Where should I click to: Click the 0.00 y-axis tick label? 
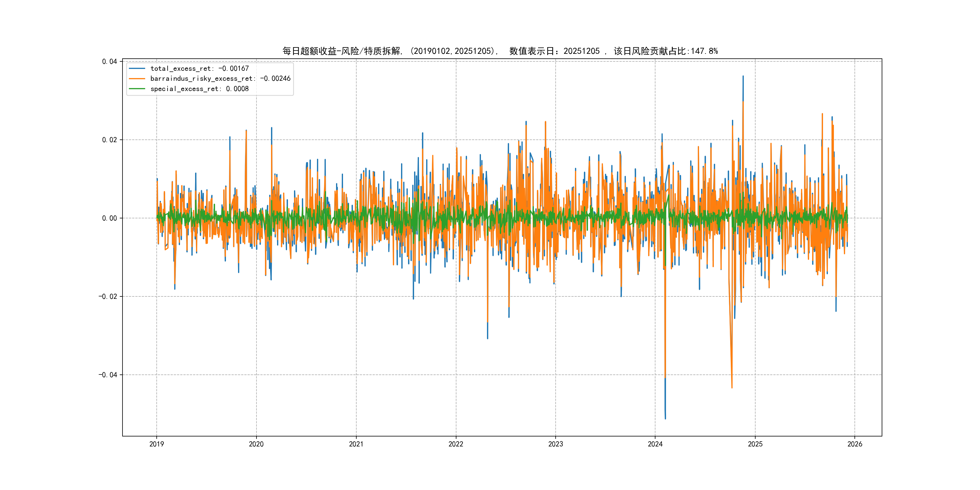tap(109, 218)
